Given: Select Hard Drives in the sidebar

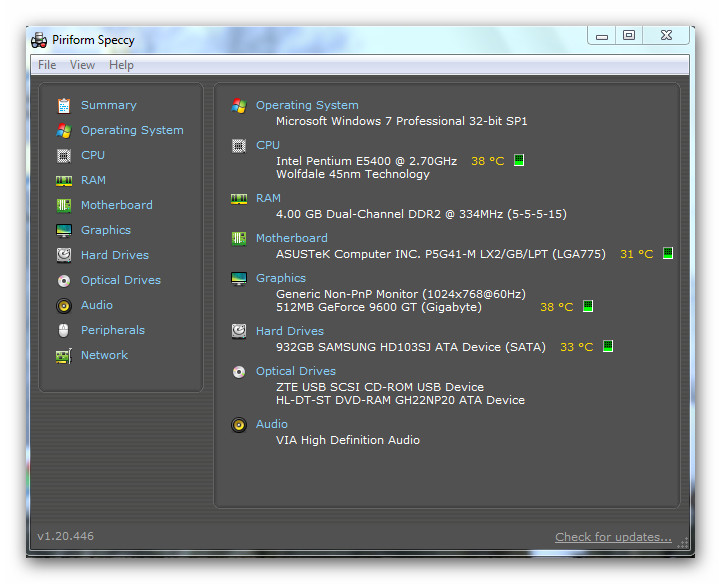Looking at the screenshot, I should click(115, 255).
